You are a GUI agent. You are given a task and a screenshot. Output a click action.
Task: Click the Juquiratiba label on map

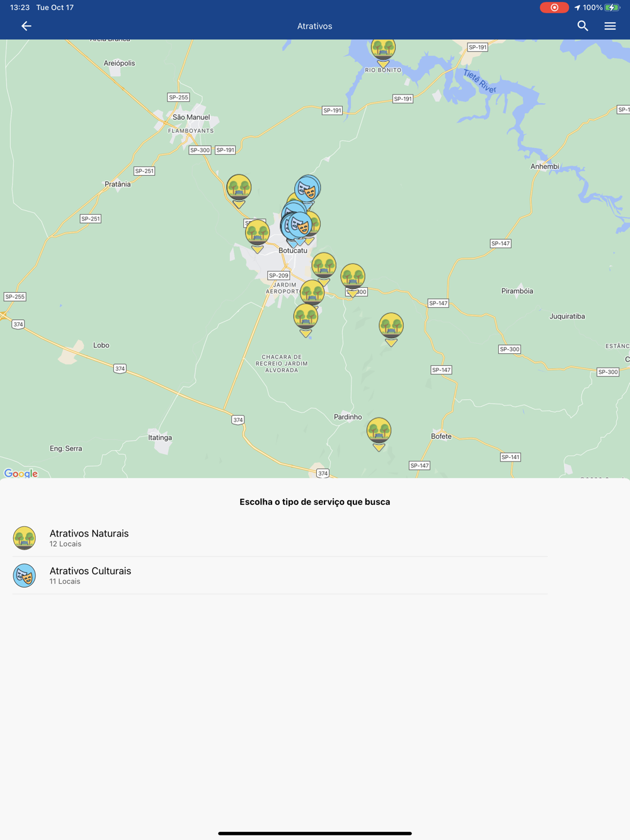(567, 316)
